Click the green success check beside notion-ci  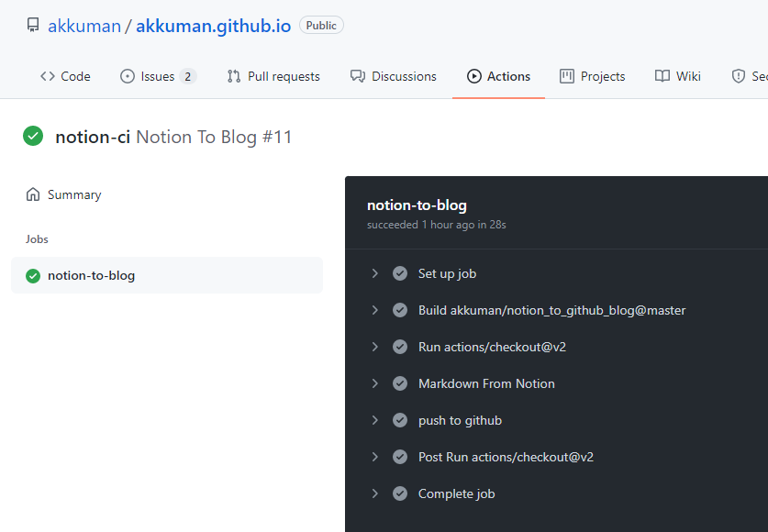coord(33,136)
